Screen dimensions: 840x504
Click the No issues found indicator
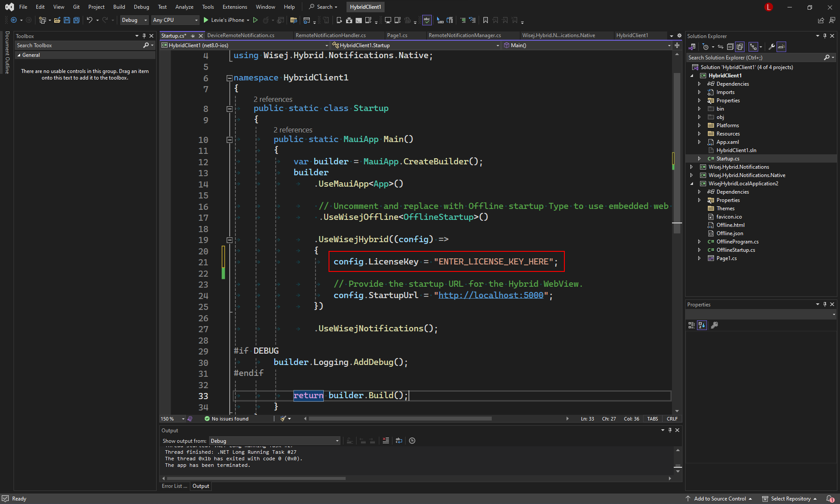226,419
